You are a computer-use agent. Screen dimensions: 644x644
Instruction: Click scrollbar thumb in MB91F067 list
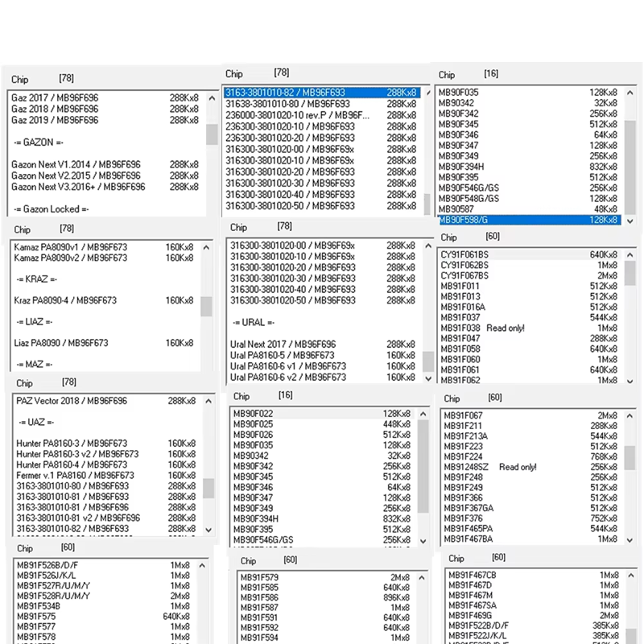pyautogui.click(x=630, y=457)
